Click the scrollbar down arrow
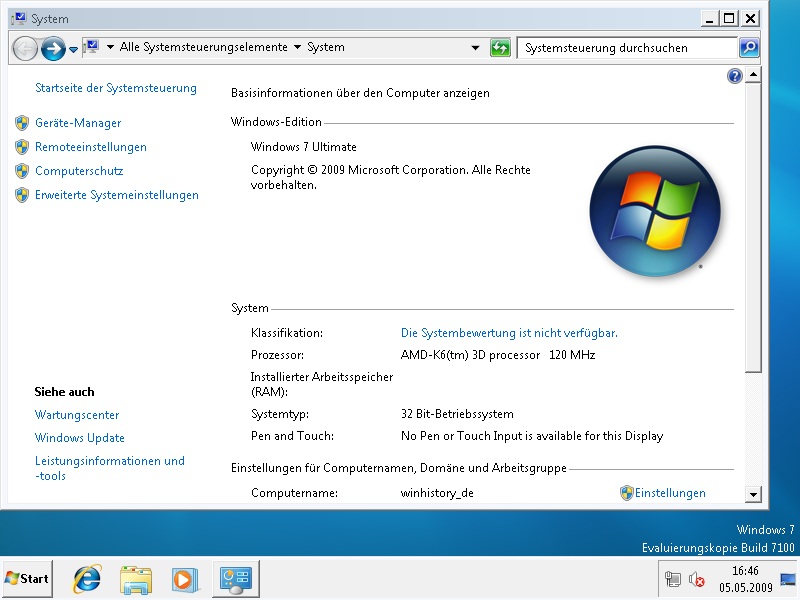This screenshot has height=600, width=800. (753, 494)
